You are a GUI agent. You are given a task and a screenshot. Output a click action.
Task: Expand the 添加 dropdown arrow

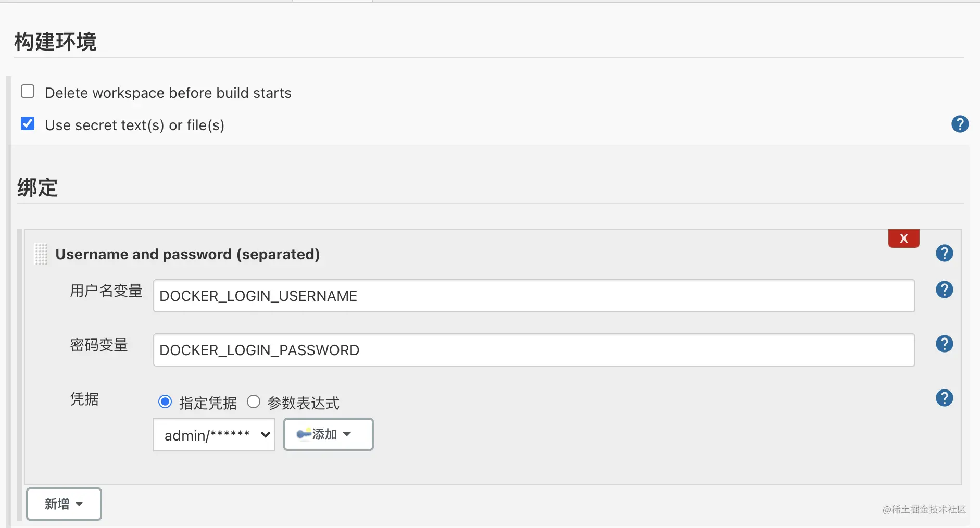(347, 434)
